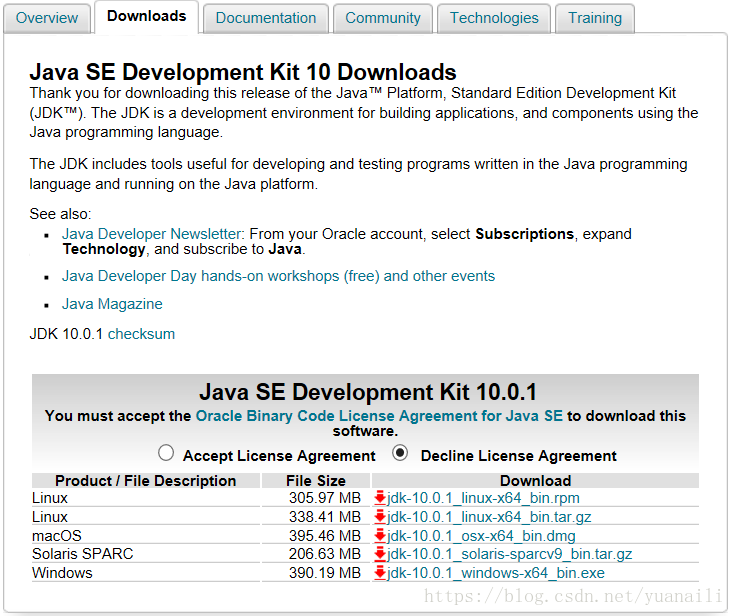Download jdk-10.0.1_solaris-sparcv9_bin.tar.gz
This screenshot has height=616, width=735.
pos(510,554)
